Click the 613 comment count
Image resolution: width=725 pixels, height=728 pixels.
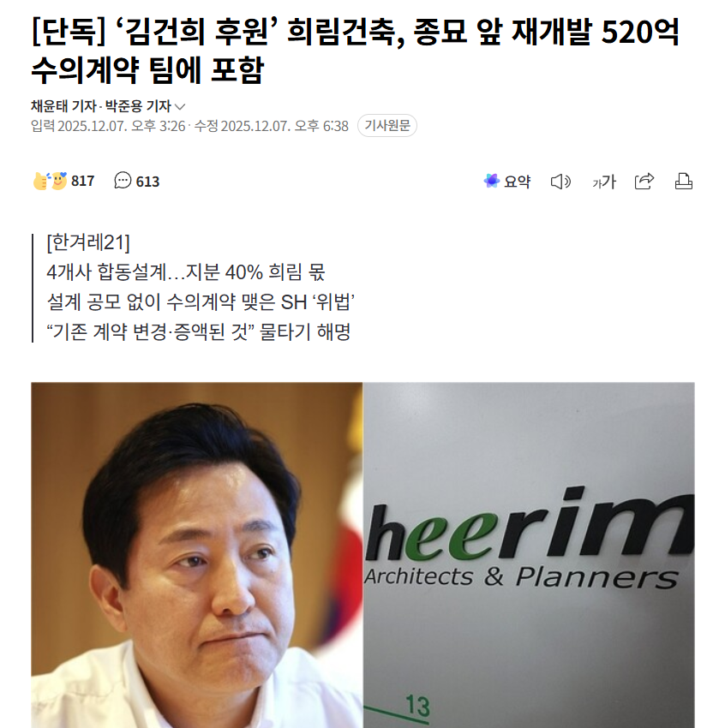[x=147, y=182]
